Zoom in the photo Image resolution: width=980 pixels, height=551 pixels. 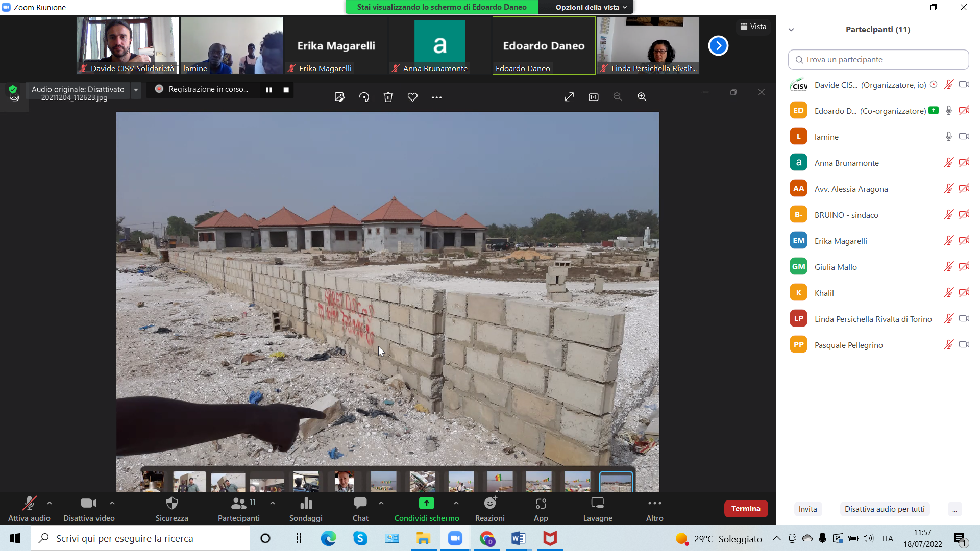tap(642, 97)
